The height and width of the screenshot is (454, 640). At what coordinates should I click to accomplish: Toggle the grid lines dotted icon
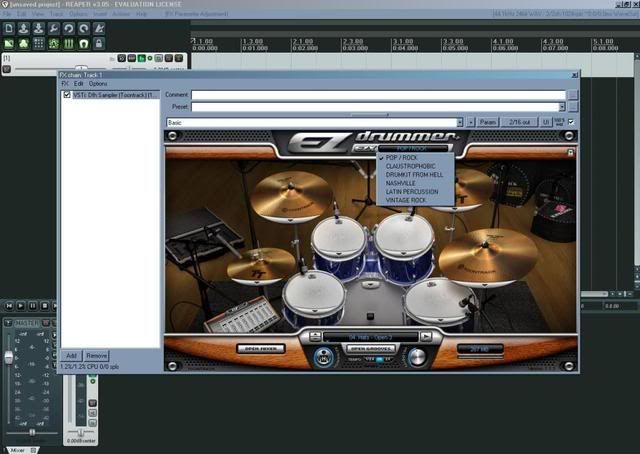click(x=39, y=43)
